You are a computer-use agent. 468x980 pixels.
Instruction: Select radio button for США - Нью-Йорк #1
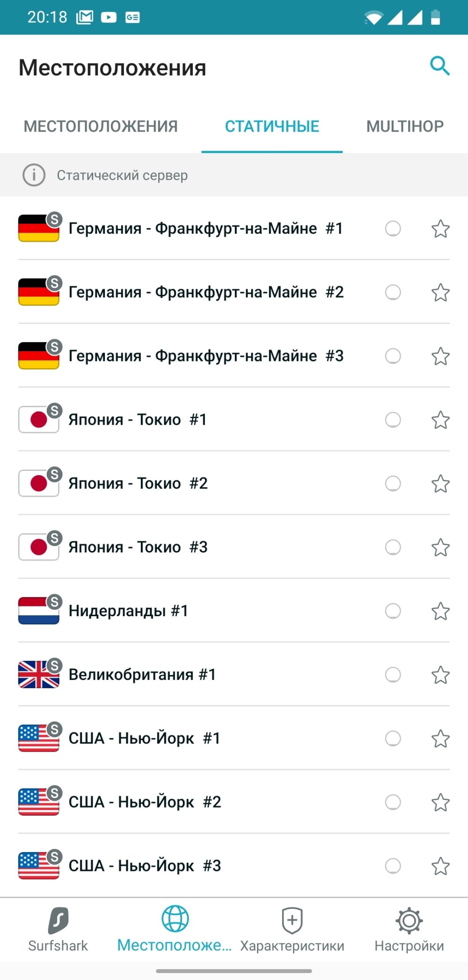tap(393, 738)
